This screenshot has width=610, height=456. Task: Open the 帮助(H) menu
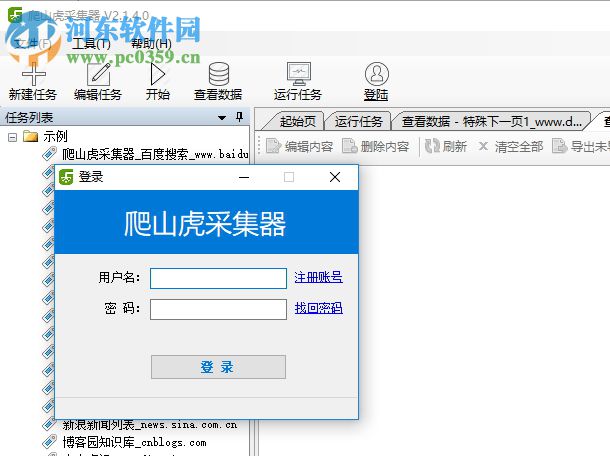pyautogui.click(x=151, y=43)
